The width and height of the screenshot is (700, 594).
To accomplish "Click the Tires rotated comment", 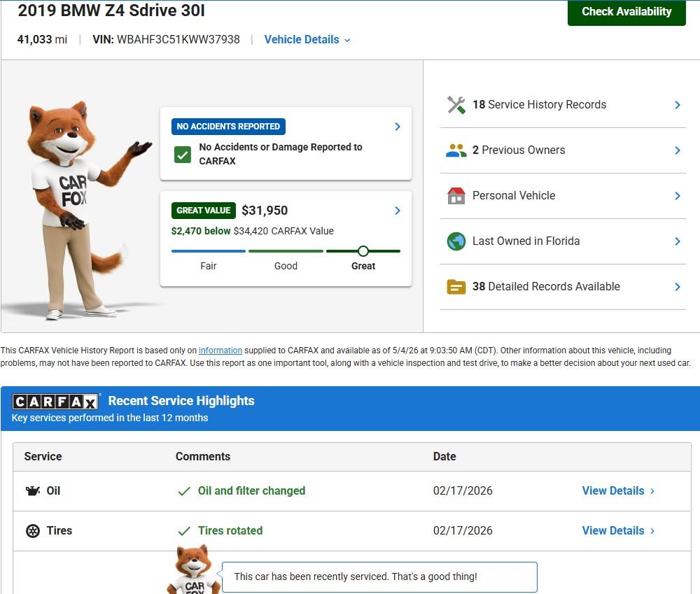I will point(230,530).
